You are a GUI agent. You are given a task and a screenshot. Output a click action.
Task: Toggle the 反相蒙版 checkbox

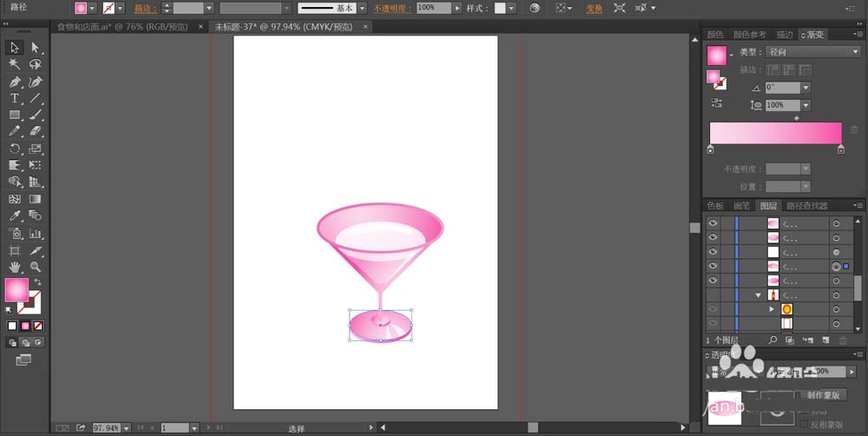click(x=804, y=425)
